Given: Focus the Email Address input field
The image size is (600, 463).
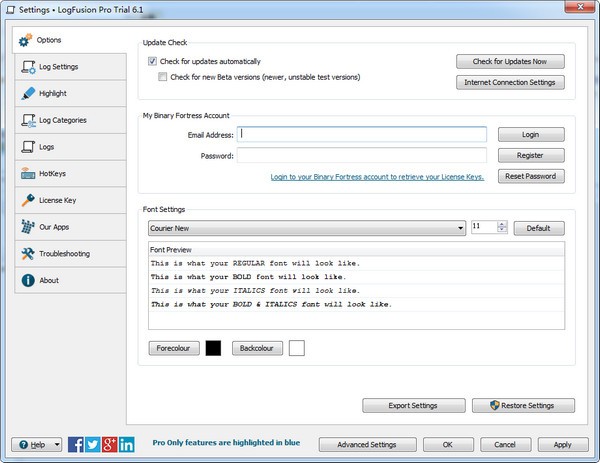Looking at the screenshot, I should pos(362,134).
